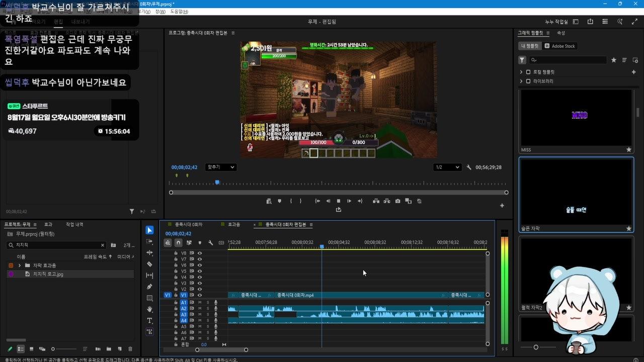Viewport: 644px width, 362px height.
Task: Solo audio track A2
Action: tap(208, 309)
